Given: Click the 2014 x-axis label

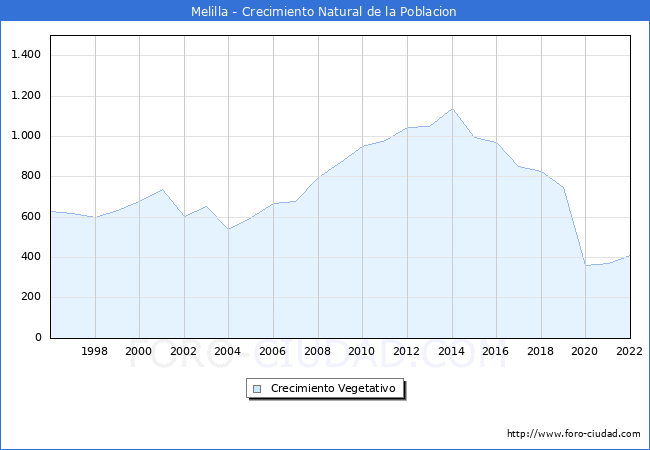Looking at the screenshot, I should point(451,351).
